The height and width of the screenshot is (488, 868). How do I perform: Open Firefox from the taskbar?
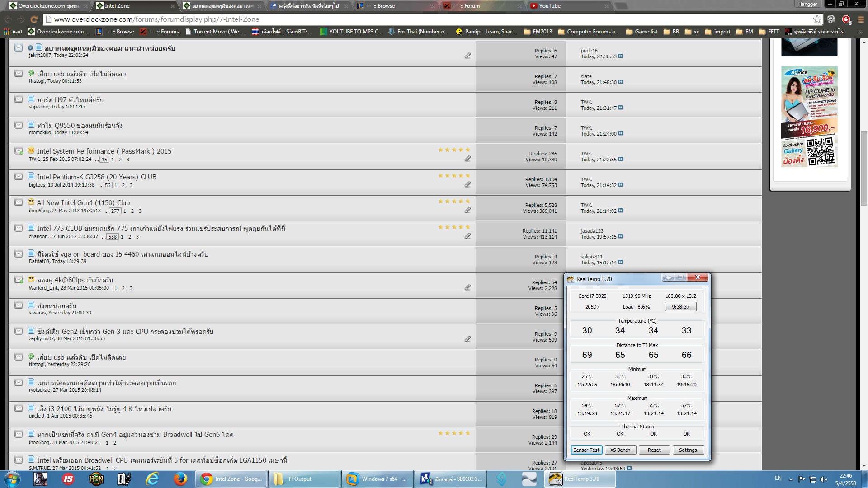click(x=180, y=479)
